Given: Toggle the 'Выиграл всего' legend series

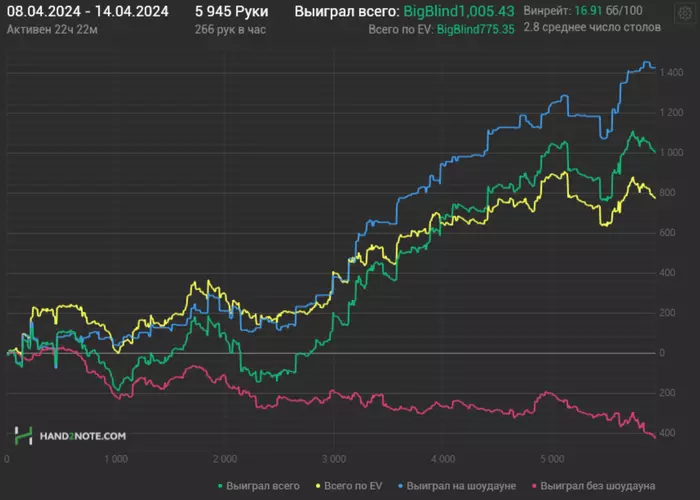Looking at the screenshot, I should 263,486.
